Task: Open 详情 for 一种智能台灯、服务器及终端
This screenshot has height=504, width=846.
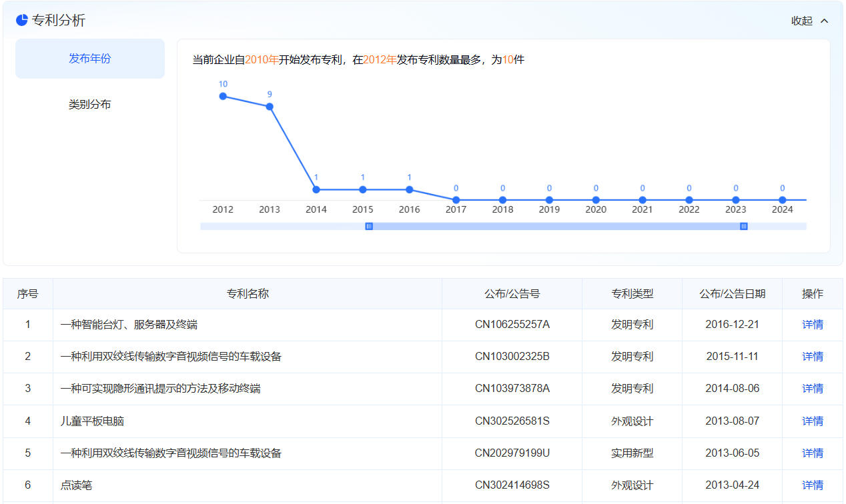Action: click(812, 325)
